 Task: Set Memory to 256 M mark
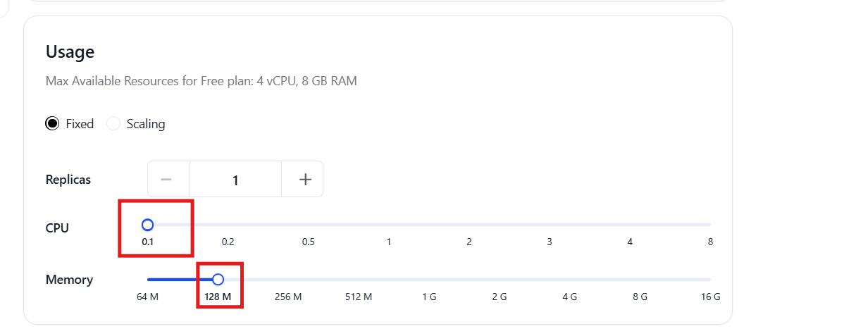[x=288, y=297]
